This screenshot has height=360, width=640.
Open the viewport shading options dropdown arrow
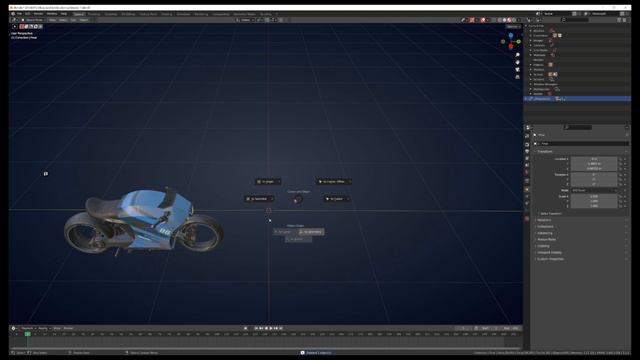point(519,20)
